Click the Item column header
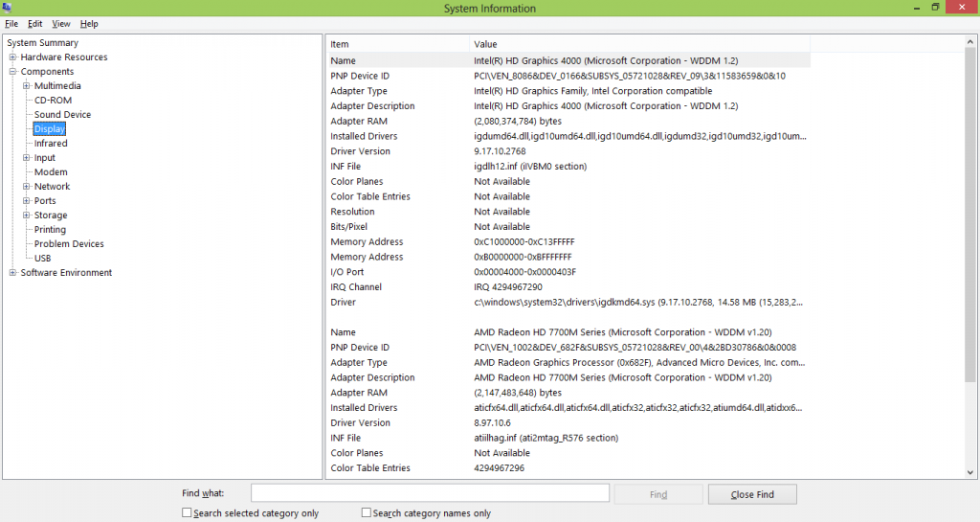Viewport: 980px width, 522px height. (x=397, y=44)
